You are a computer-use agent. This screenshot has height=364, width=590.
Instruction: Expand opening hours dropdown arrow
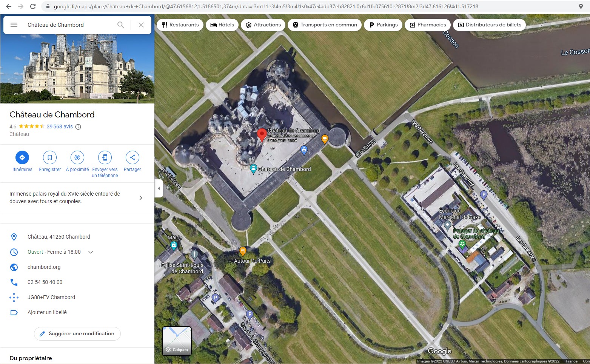pos(91,252)
